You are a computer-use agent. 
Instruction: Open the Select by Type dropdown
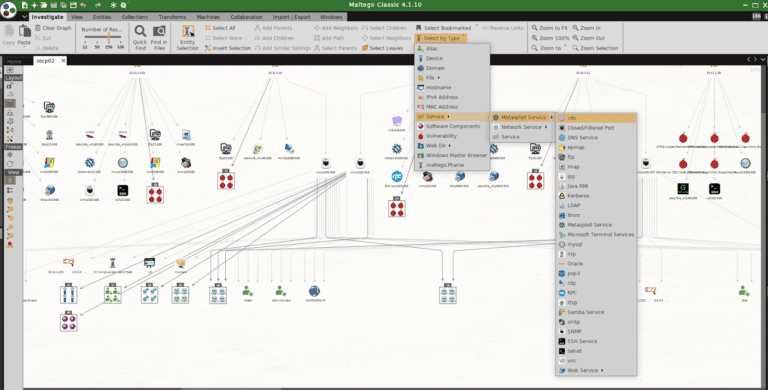pos(441,38)
